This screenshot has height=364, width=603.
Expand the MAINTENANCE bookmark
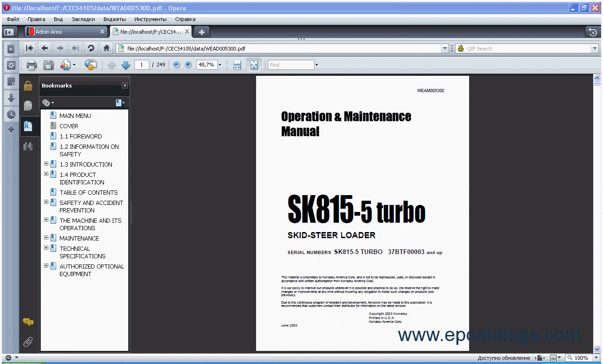46,238
